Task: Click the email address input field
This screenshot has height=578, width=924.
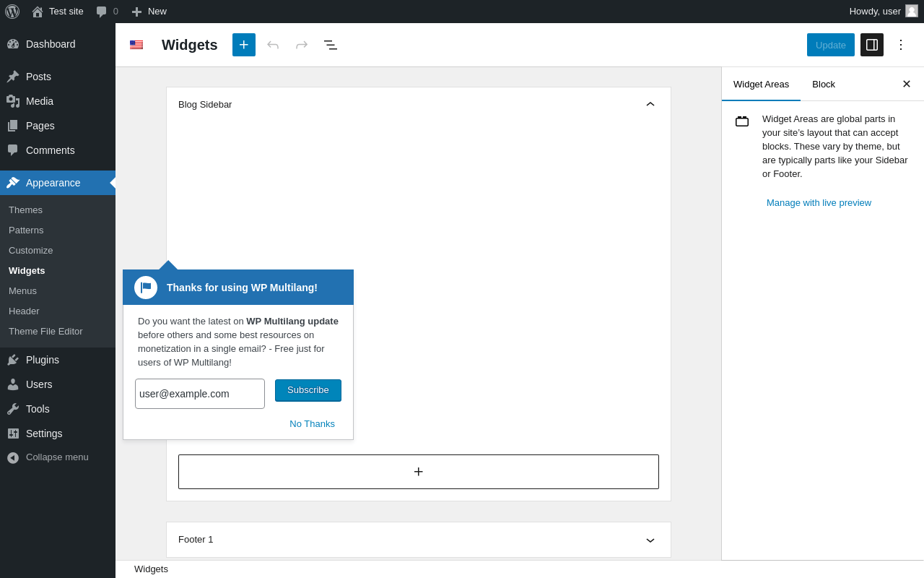Action: pos(200,394)
